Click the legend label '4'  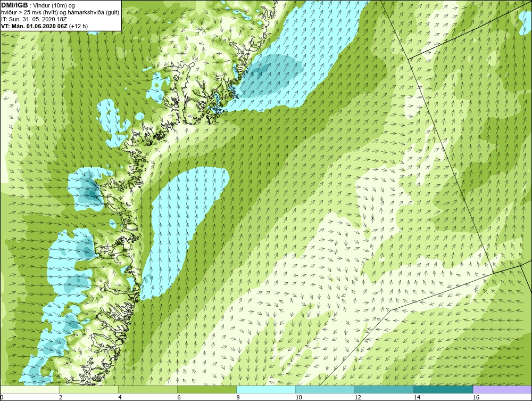120,397
